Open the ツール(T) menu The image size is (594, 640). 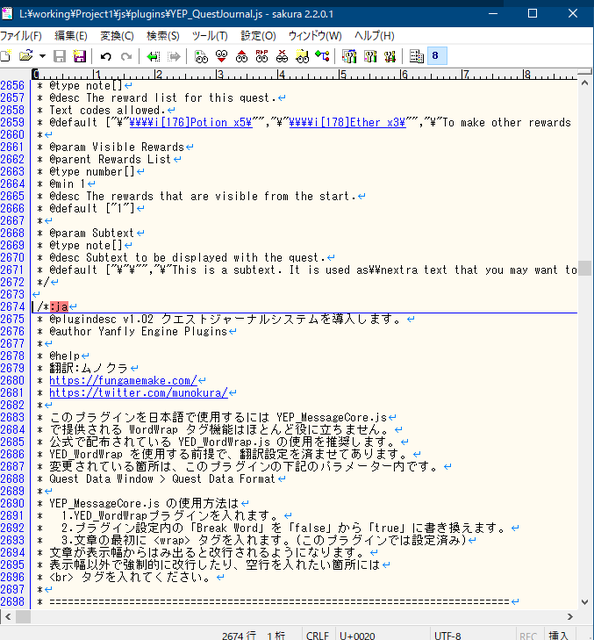[x=210, y=36]
